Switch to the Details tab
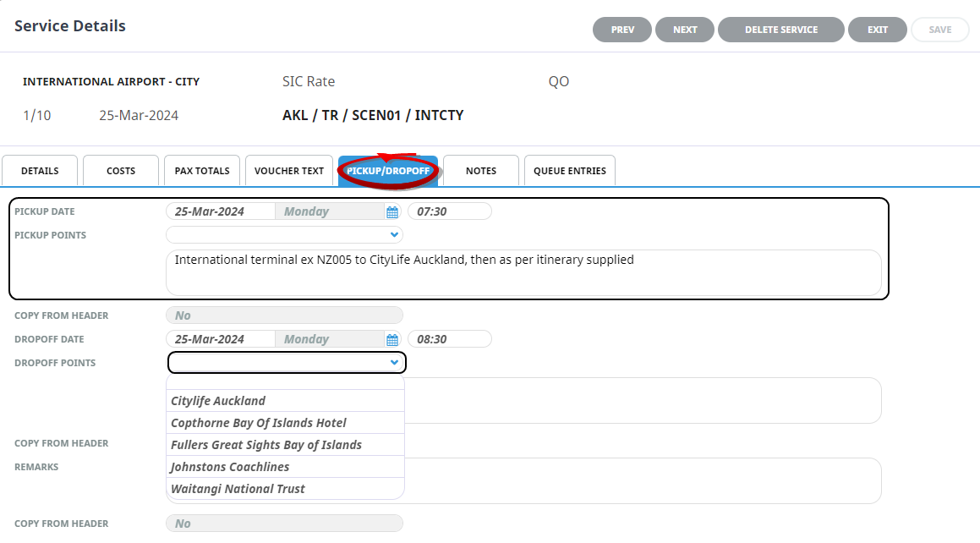 coord(40,171)
